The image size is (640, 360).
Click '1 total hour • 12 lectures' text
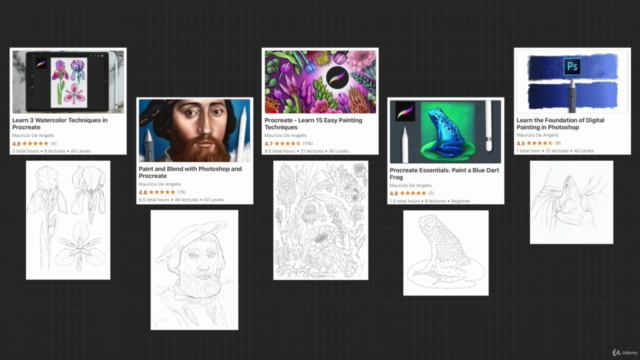click(x=543, y=151)
